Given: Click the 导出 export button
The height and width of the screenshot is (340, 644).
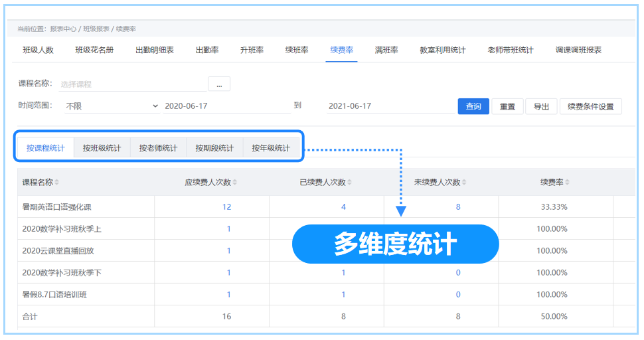Looking at the screenshot, I should pos(541,107).
